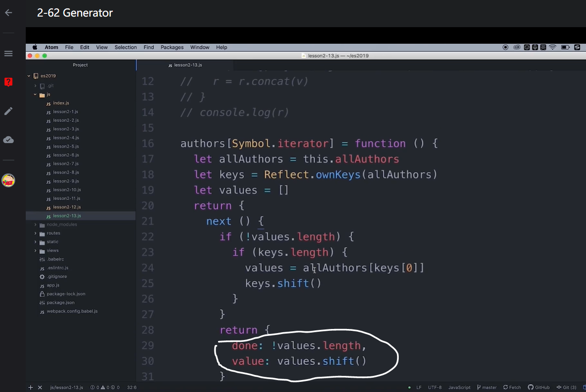Collapse the js folder
Viewport: 586px width, 392px height.
click(35, 94)
